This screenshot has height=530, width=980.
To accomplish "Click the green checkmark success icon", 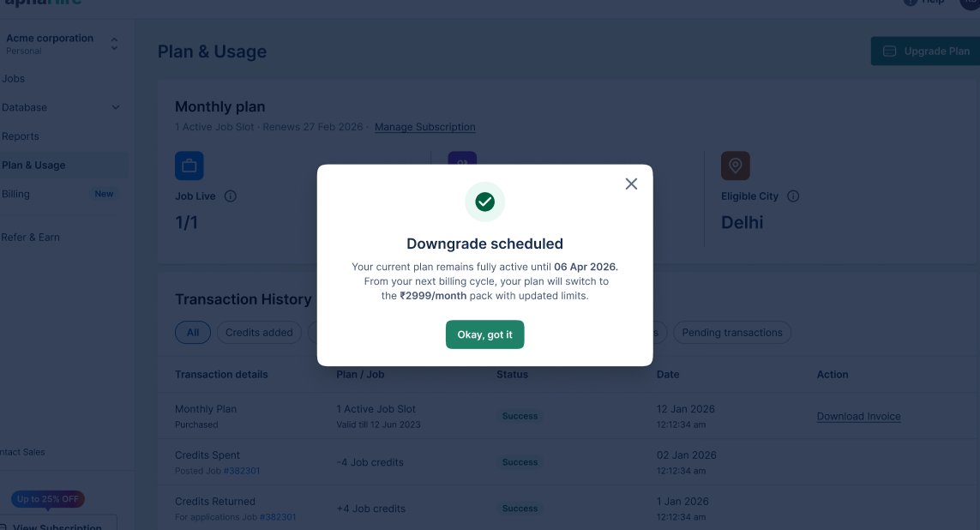I will coord(485,202).
